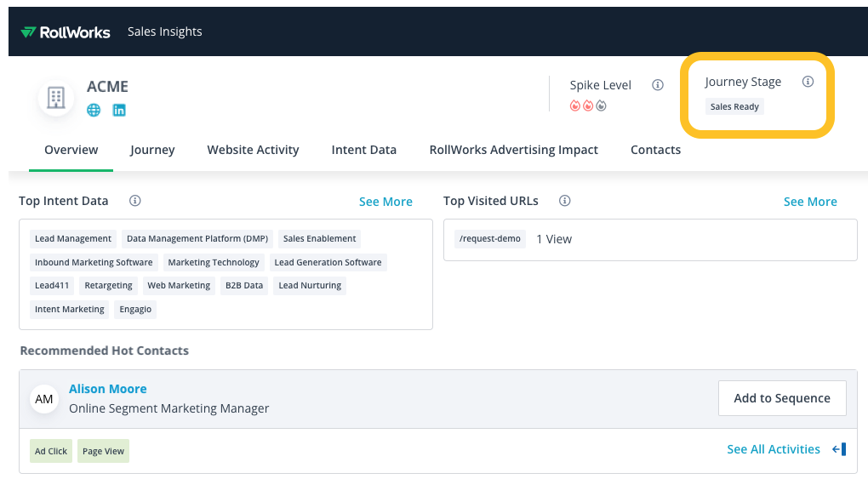This screenshot has height=479, width=868.
Task: Click Online Segment Marketing Manager title
Action: (168, 408)
